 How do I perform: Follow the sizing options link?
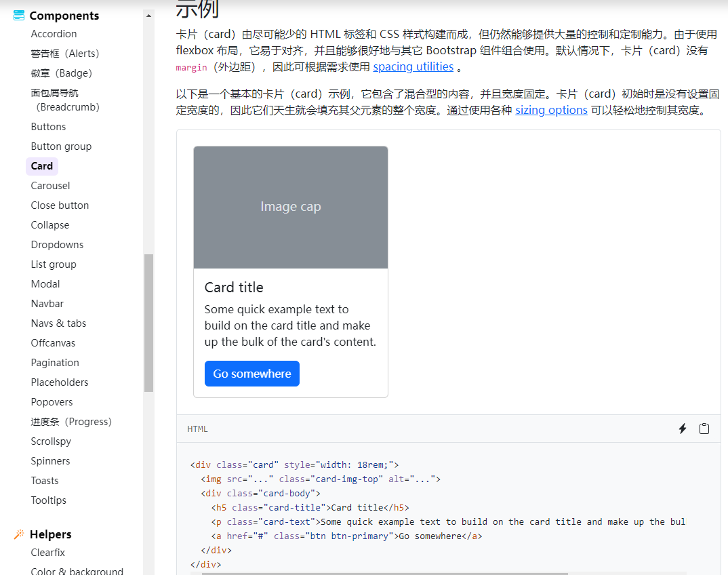click(551, 110)
